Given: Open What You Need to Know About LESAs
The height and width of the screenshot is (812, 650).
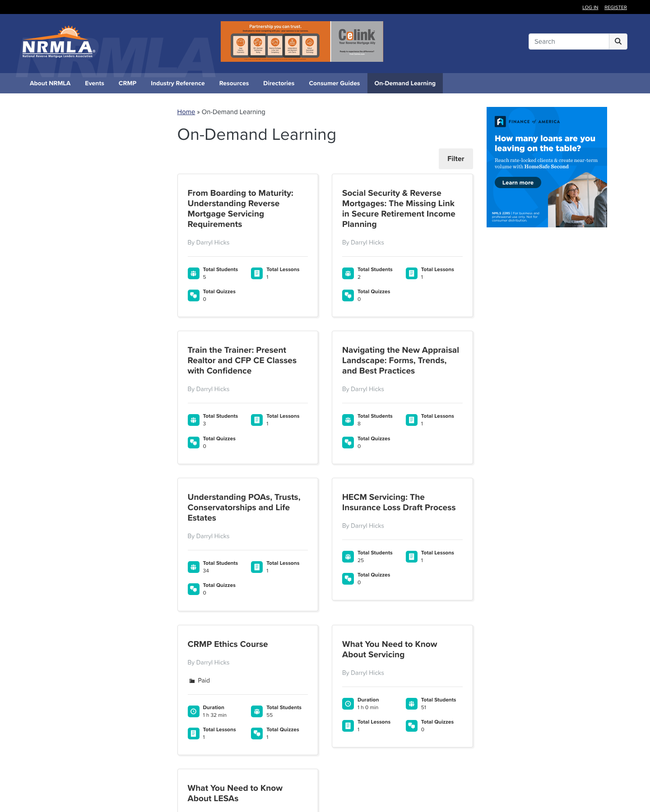Looking at the screenshot, I should 235,793.
